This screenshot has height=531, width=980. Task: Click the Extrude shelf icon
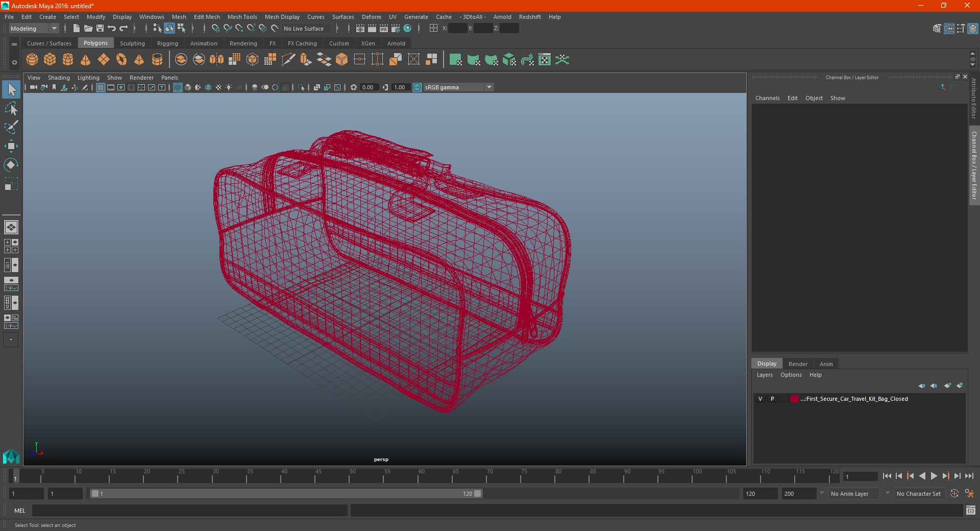306,60
